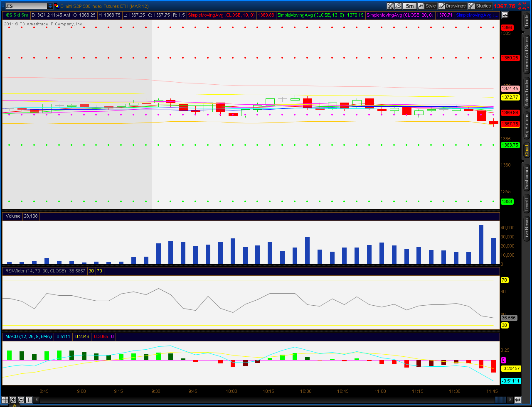Click the 28,108 volume value
The height and width of the screenshot is (407, 532).
[30, 216]
